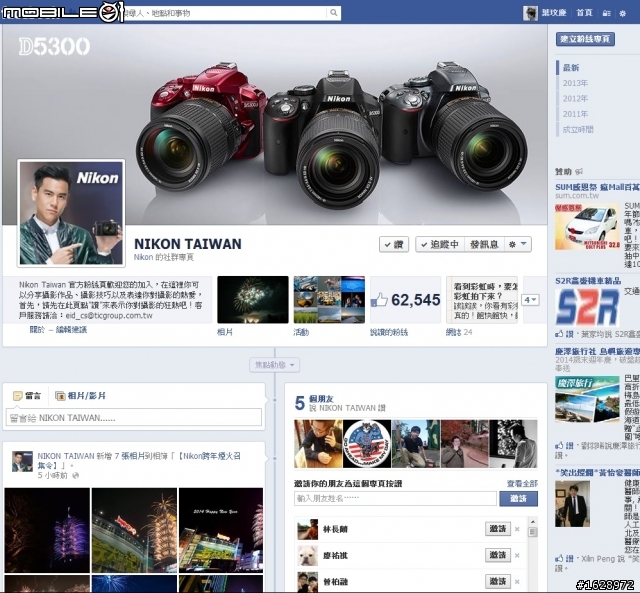Open the friends shortcut icon in top bar
640x593 pixels.
[607, 13]
